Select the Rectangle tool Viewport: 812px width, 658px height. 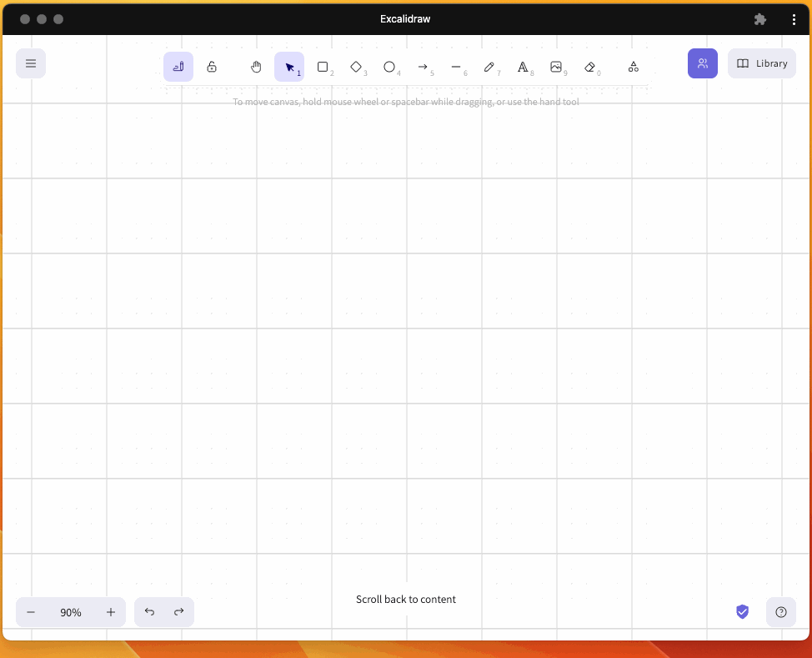coord(324,67)
